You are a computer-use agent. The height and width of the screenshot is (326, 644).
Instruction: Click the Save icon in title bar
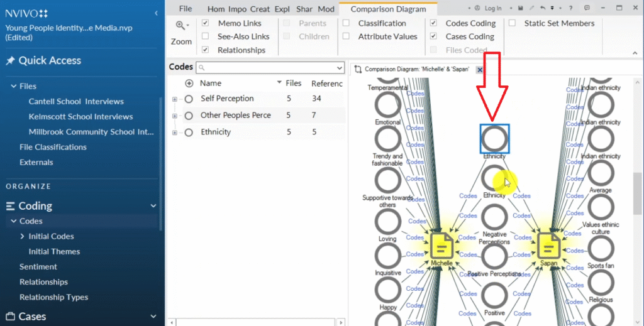click(521, 8)
